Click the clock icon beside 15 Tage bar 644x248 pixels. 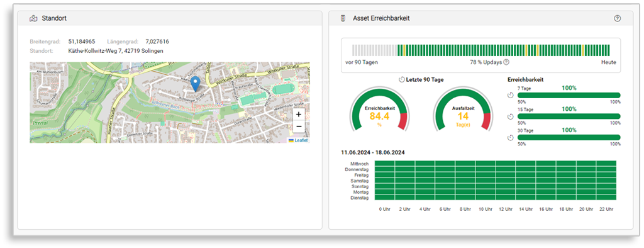point(511,116)
